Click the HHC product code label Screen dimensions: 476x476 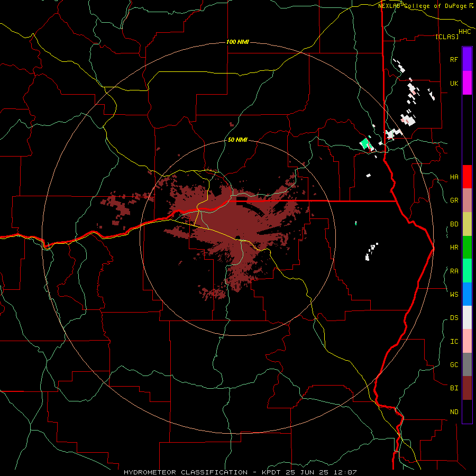(464, 32)
